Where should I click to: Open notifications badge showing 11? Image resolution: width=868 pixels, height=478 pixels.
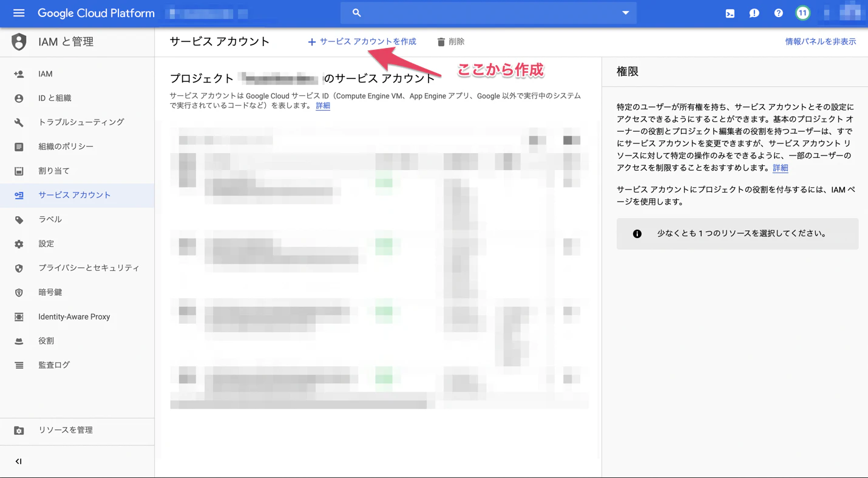click(x=802, y=13)
